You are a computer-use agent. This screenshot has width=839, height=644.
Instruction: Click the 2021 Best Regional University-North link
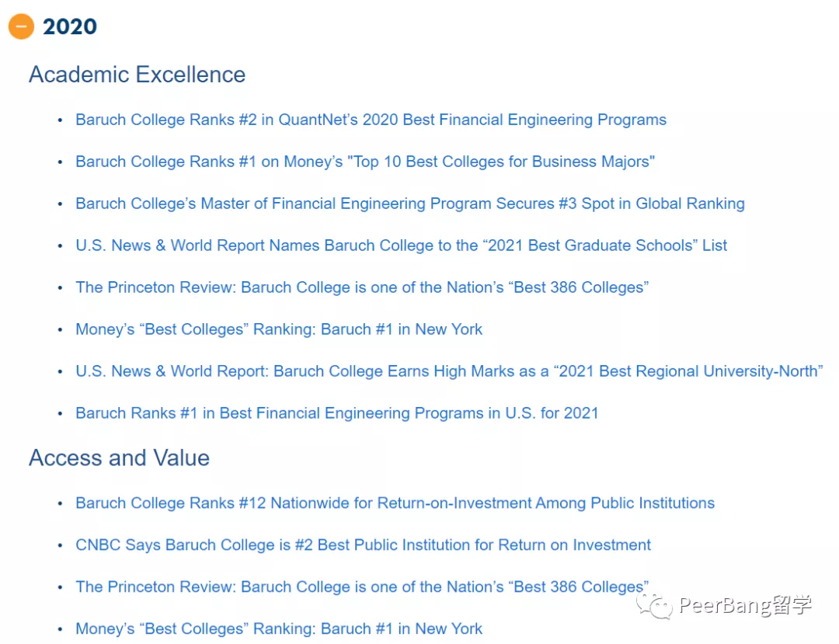coord(448,371)
